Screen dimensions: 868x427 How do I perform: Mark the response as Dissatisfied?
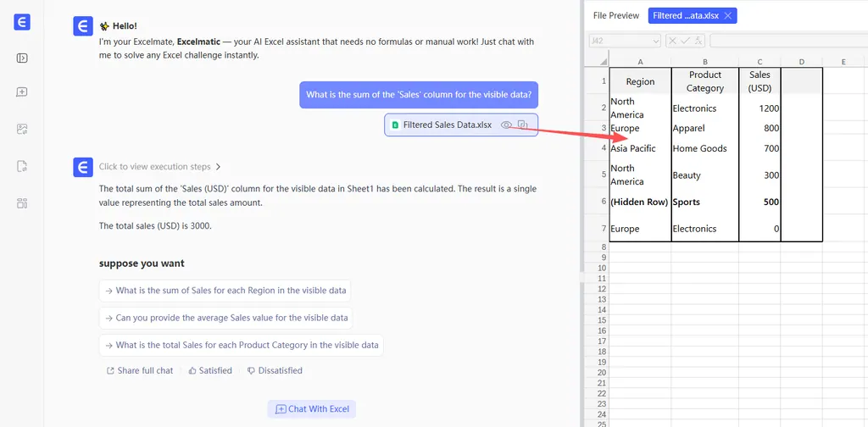pyautogui.click(x=274, y=371)
